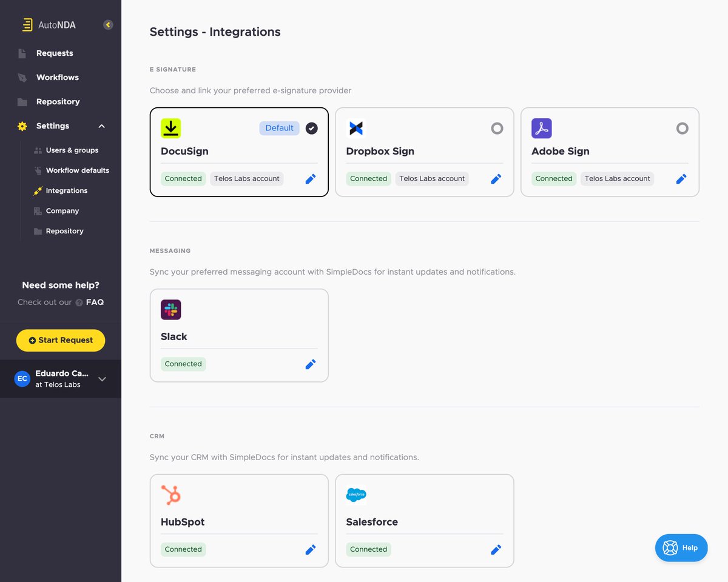Open Workflows from the sidebar

pos(58,78)
